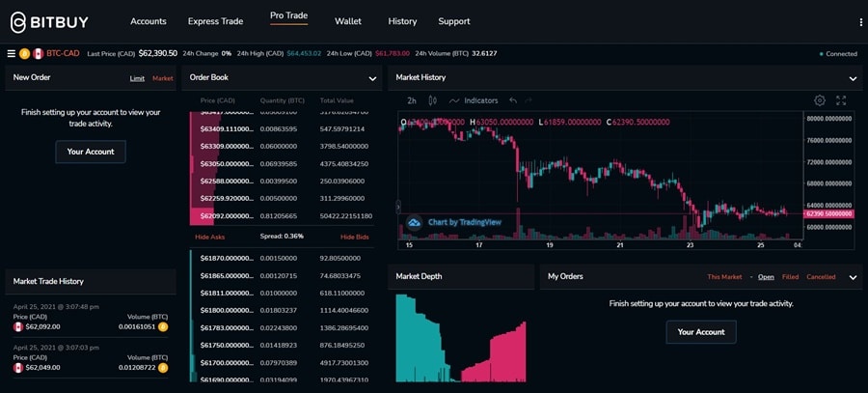Switch new order type to Limit
The image size is (868, 393).
coord(137,78)
